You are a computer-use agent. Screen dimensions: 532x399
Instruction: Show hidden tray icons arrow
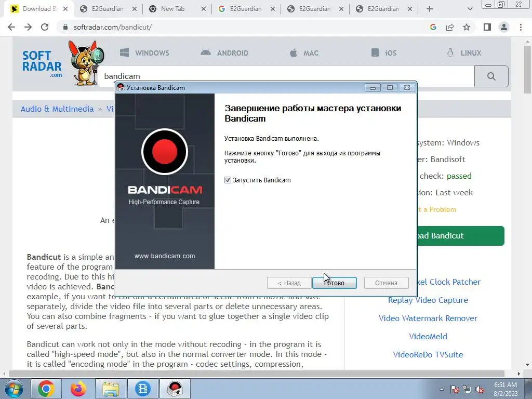(x=442, y=389)
